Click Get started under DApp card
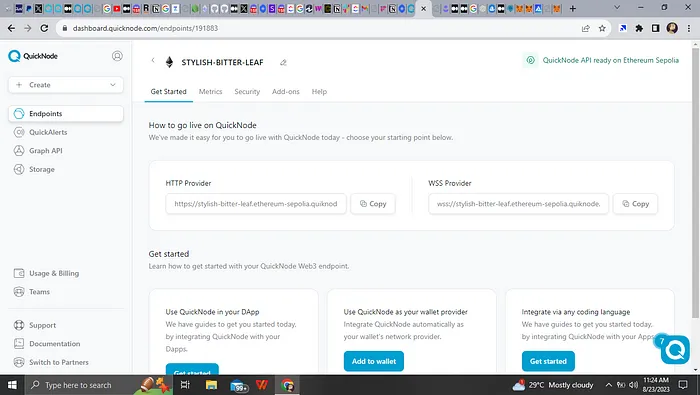Viewport: 700px width, 395px height. coord(192,369)
